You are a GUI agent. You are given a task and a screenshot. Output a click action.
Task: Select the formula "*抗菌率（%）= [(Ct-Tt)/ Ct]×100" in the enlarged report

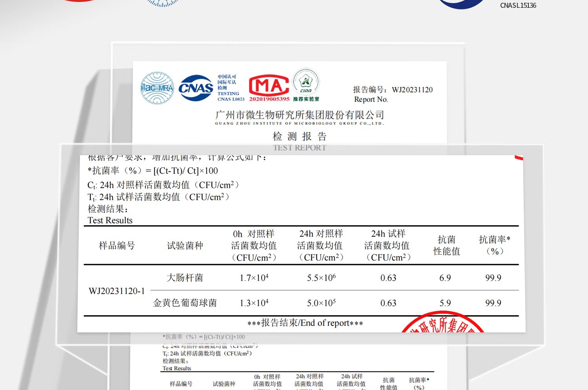click(x=153, y=171)
